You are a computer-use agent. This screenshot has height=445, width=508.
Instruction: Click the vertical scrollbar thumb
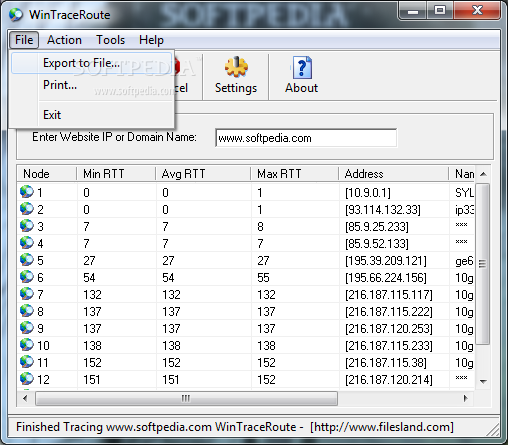483,263
